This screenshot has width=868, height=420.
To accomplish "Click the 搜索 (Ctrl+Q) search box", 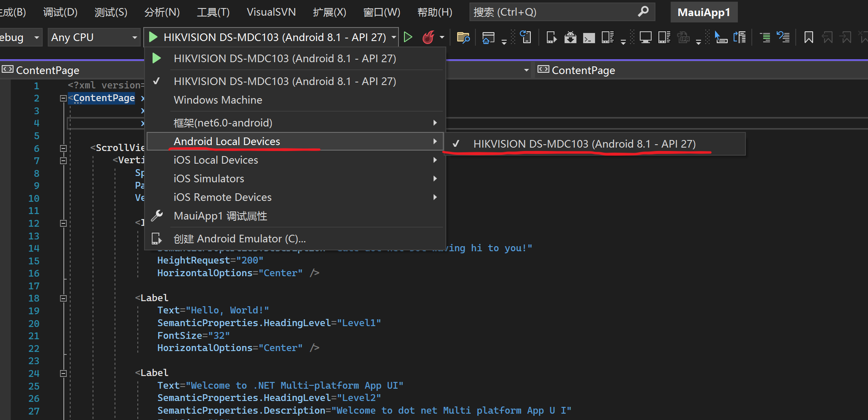I will pos(562,12).
